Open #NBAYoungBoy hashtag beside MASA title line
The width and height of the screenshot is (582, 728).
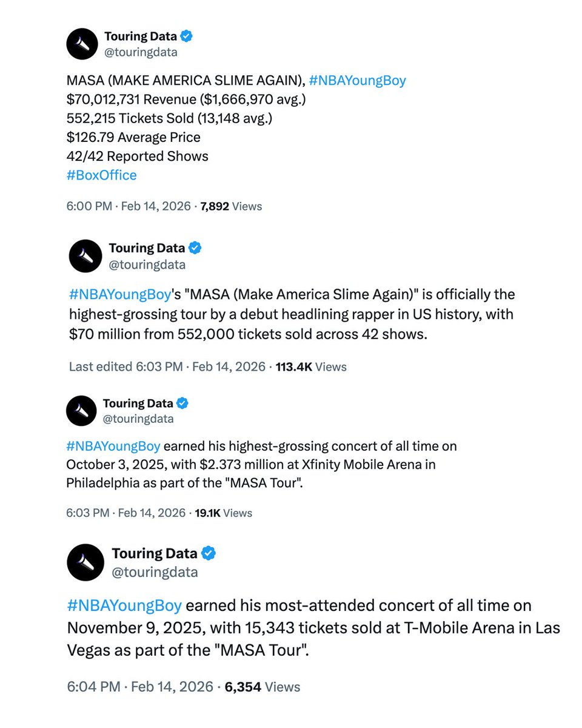coord(357,81)
